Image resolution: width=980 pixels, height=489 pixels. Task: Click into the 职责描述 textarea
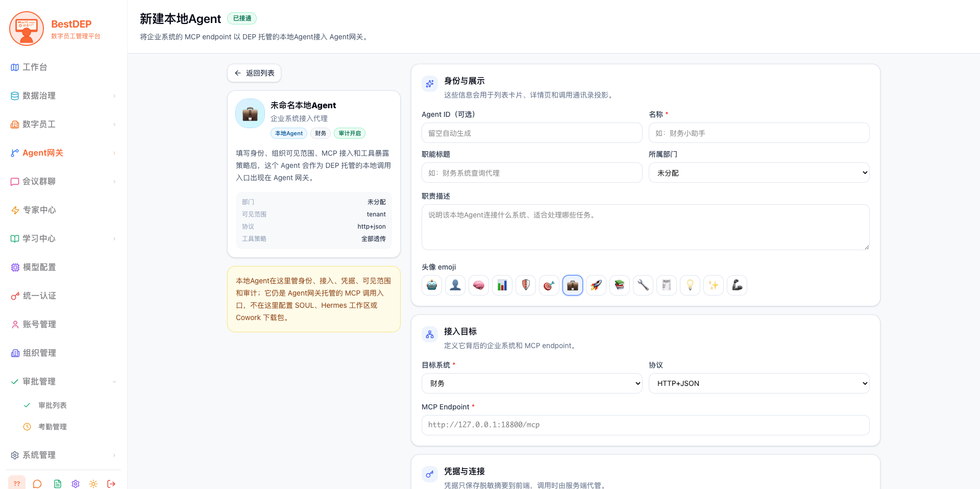point(646,227)
